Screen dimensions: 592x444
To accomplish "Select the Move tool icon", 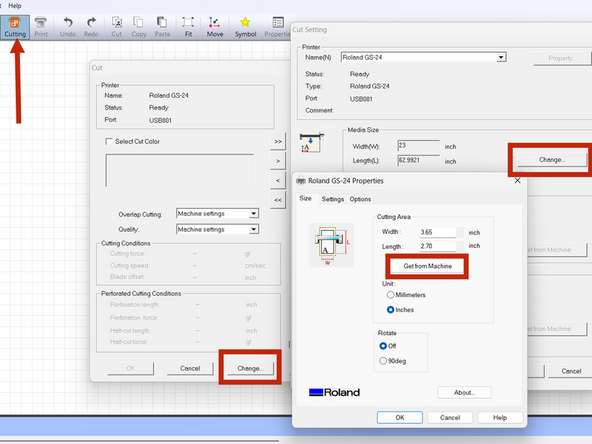I will [x=214, y=27].
